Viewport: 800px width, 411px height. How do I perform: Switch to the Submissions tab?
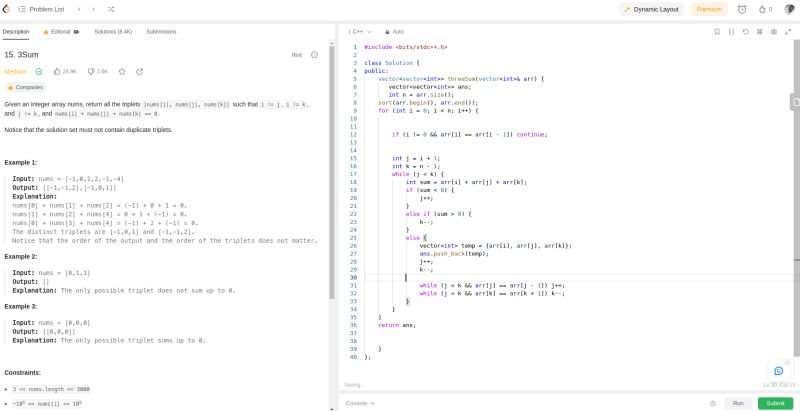point(161,32)
